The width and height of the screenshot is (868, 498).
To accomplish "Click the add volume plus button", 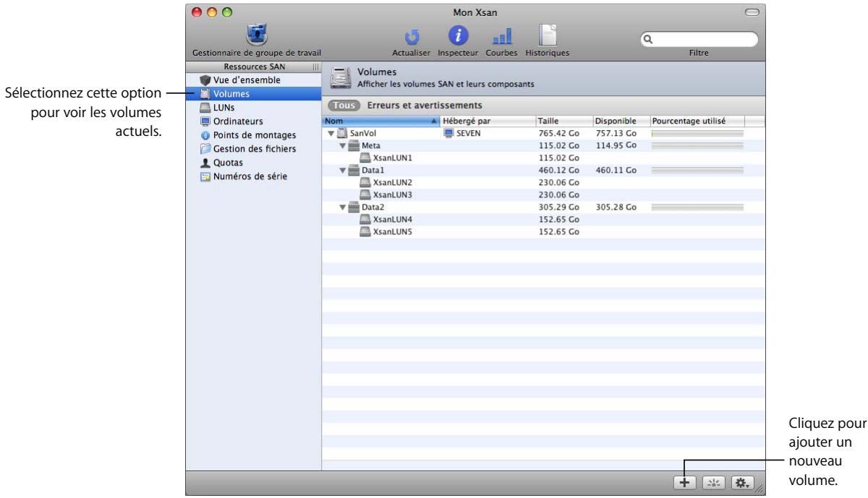I will (684, 483).
